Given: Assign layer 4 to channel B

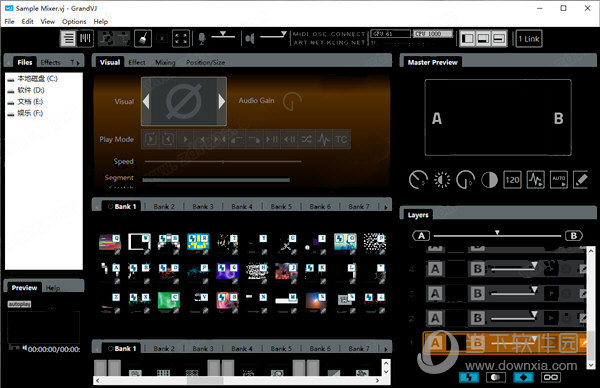Looking at the screenshot, I should (x=478, y=269).
